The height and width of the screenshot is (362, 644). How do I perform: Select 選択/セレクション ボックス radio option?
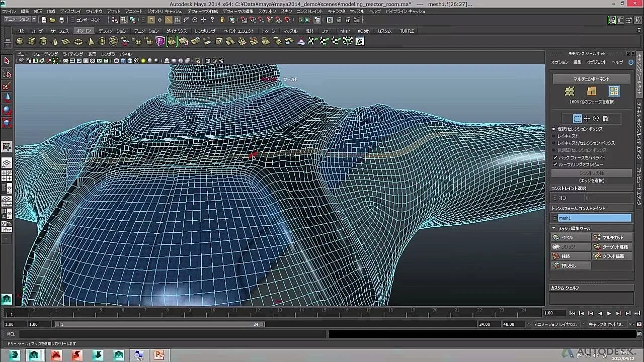pyautogui.click(x=553, y=129)
